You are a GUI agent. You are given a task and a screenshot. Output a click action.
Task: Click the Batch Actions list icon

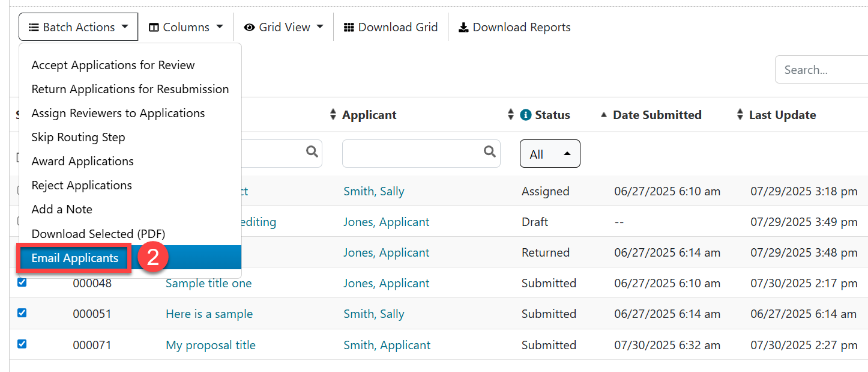[34, 27]
